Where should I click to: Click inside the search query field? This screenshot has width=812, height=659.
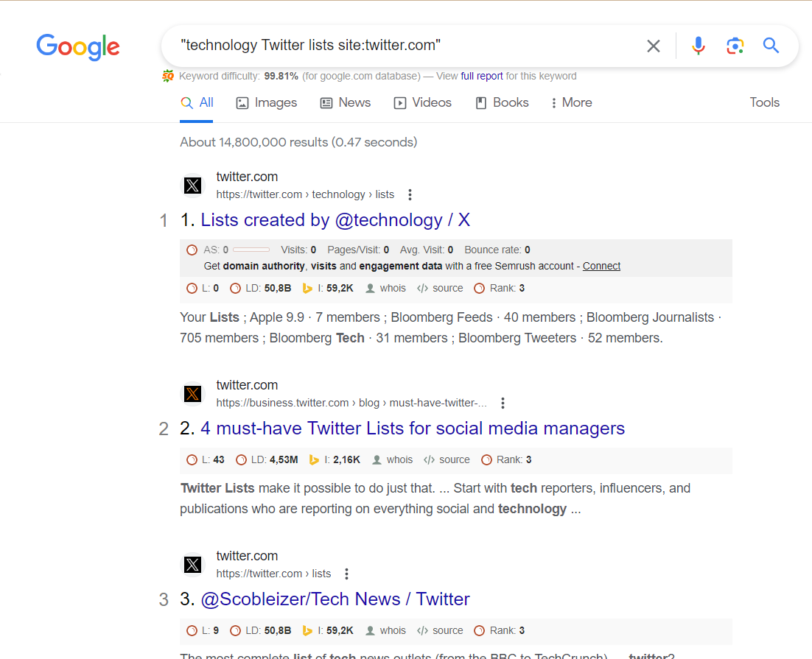click(405, 46)
